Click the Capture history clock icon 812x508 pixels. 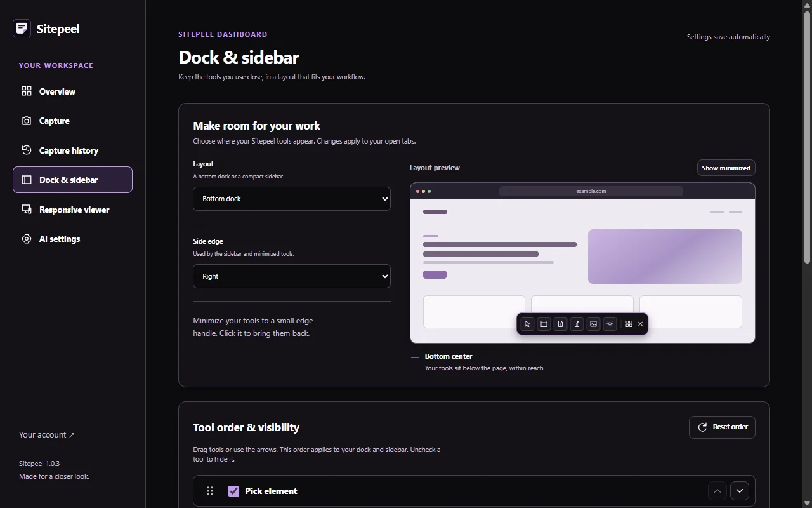point(27,150)
